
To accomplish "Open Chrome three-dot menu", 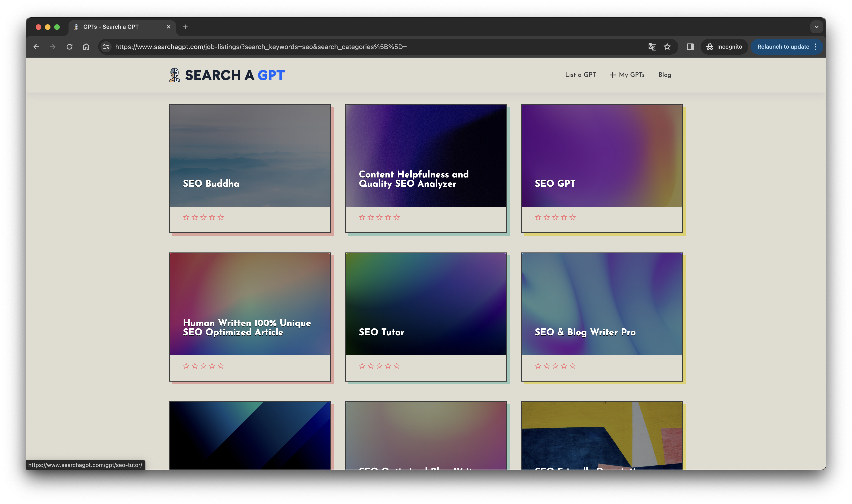I will 815,47.
